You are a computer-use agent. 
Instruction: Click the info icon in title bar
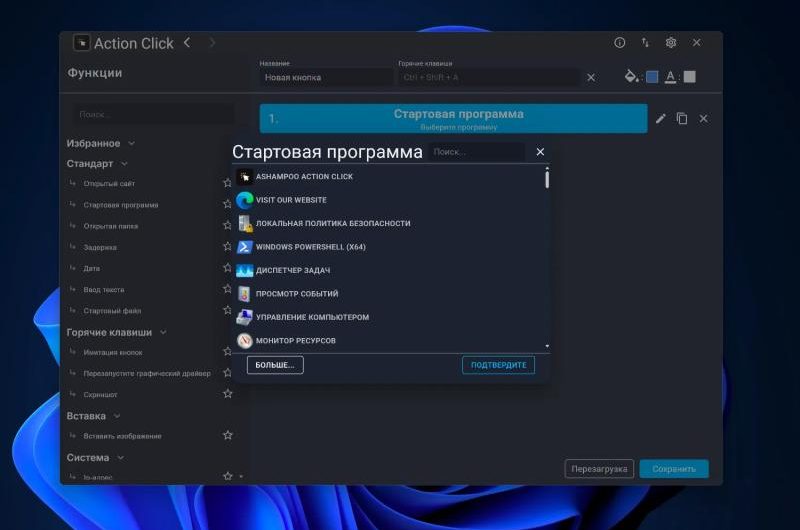pos(619,43)
